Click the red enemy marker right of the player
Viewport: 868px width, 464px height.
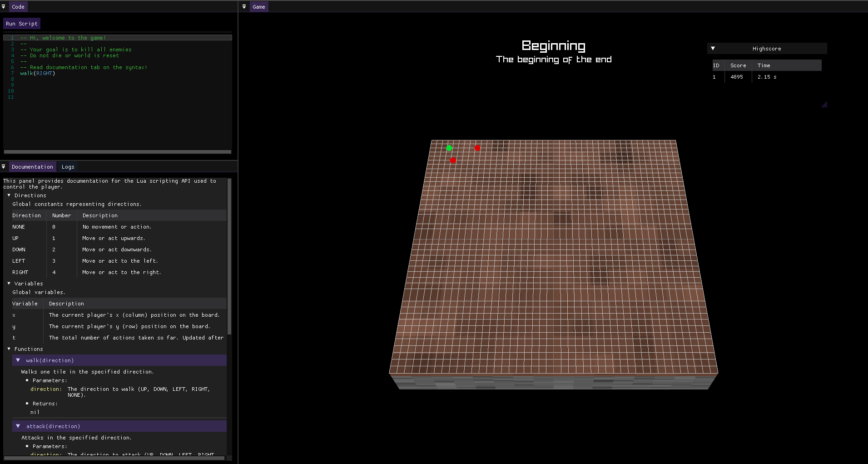click(x=477, y=148)
